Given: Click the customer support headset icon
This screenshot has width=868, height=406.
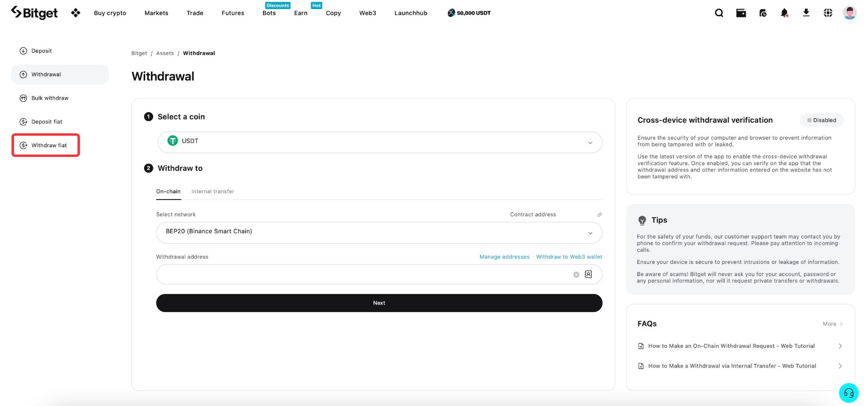Looking at the screenshot, I should click(x=849, y=393).
